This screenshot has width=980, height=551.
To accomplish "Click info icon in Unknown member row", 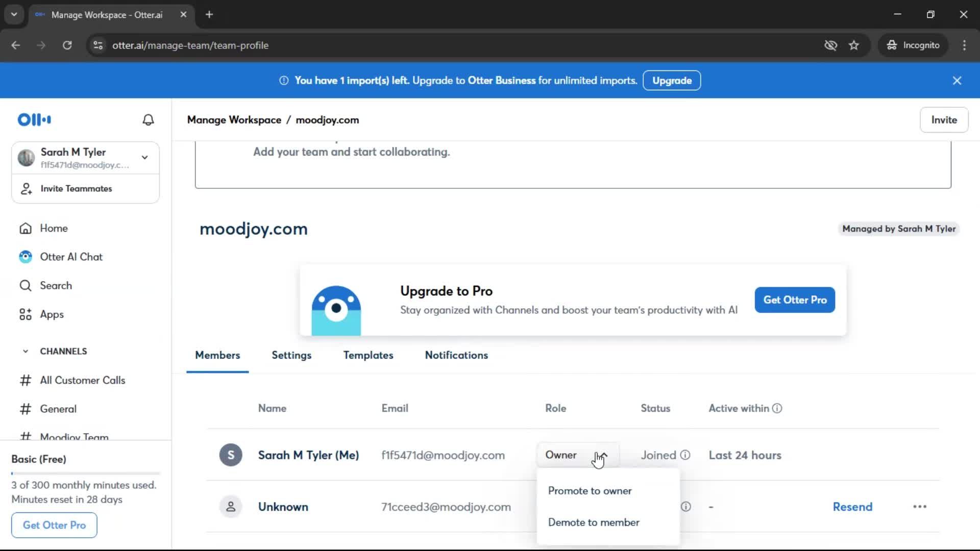I will point(686,507).
